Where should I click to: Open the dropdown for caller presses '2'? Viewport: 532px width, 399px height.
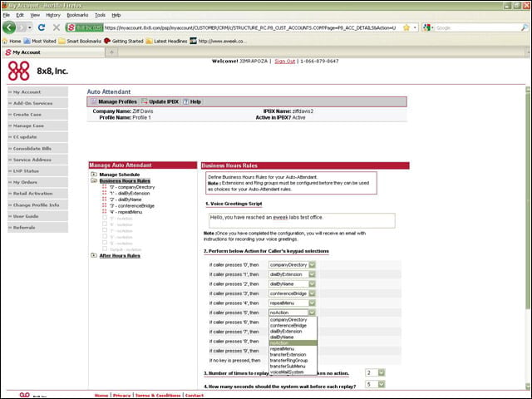312,283
